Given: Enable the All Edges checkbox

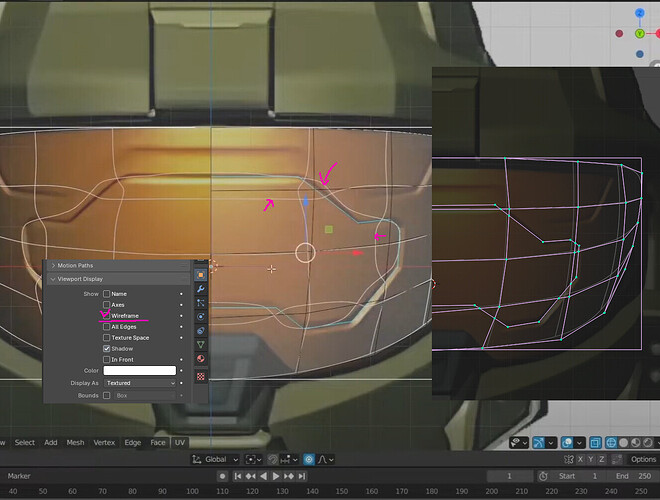Looking at the screenshot, I should coord(106,327).
